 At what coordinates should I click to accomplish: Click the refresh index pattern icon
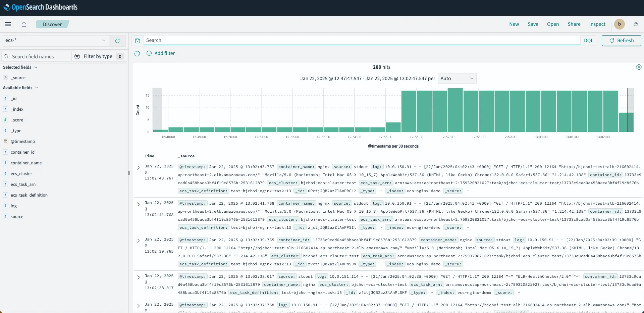point(117,41)
